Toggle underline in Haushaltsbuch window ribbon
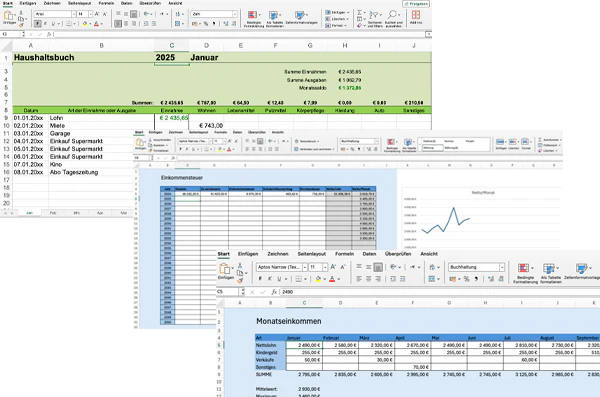Viewport: 600px width, 397px height. coord(53,24)
